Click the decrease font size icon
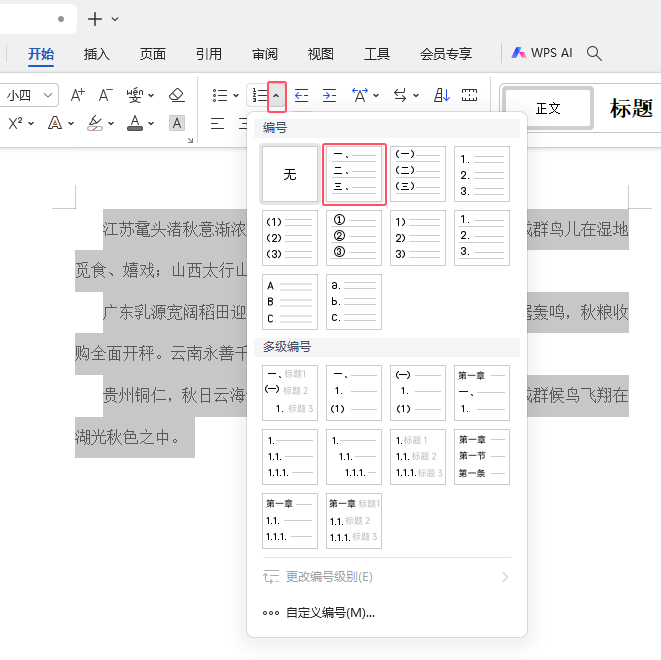 pos(105,95)
